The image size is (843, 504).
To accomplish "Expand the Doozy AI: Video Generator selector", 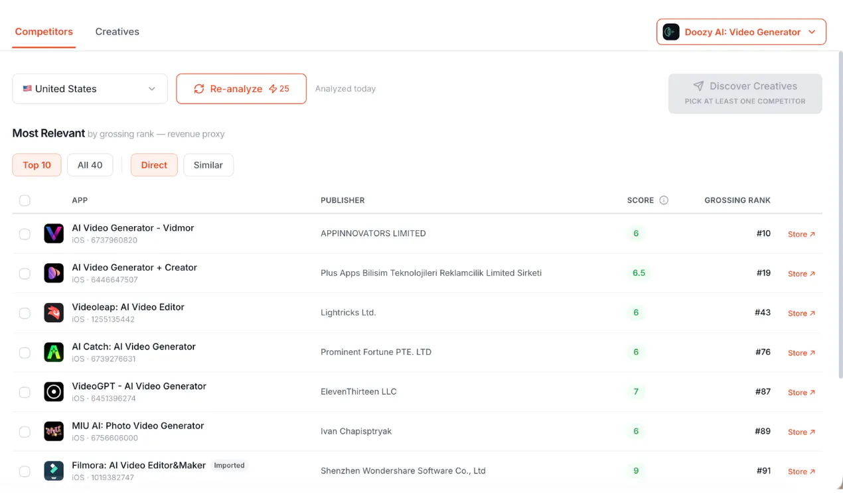I will pyautogui.click(x=741, y=32).
